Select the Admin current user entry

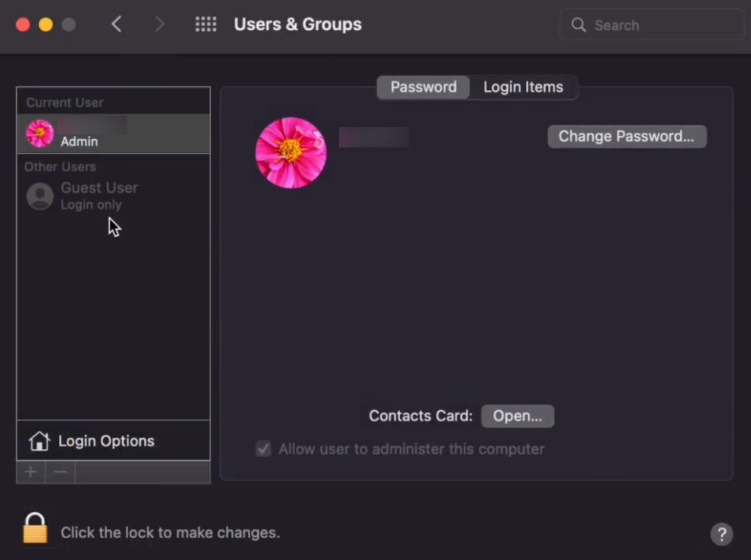pos(113,134)
